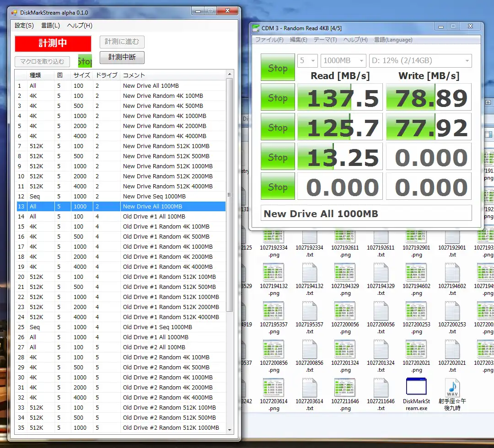Screen dimensions: 494x448
Task: Open 1027192334.txt file icon
Action: [309, 237]
